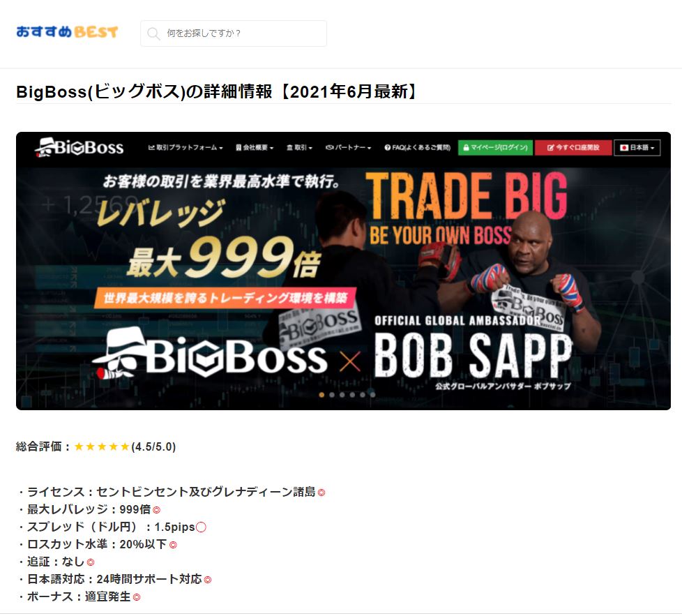
Task: Click the BigBoss logo in banner header
Action: 79,147
